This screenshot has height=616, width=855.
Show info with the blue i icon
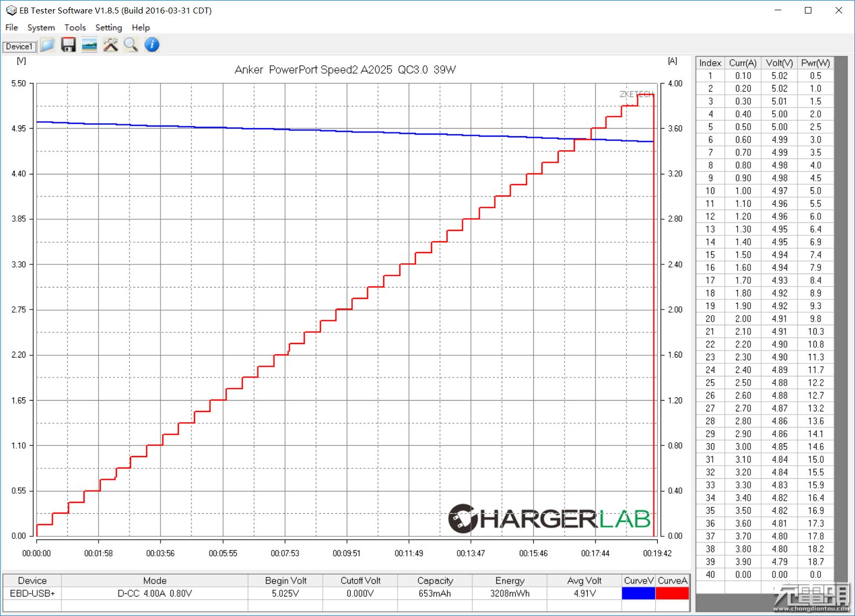[152, 45]
